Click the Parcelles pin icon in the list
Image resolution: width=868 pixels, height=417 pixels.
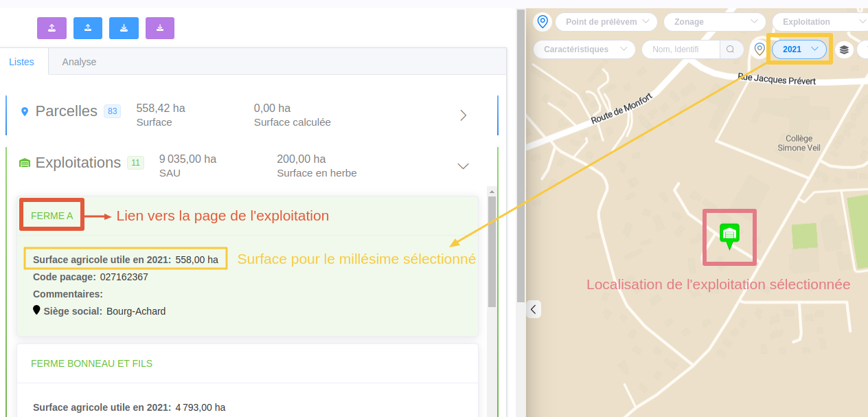click(x=25, y=111)
